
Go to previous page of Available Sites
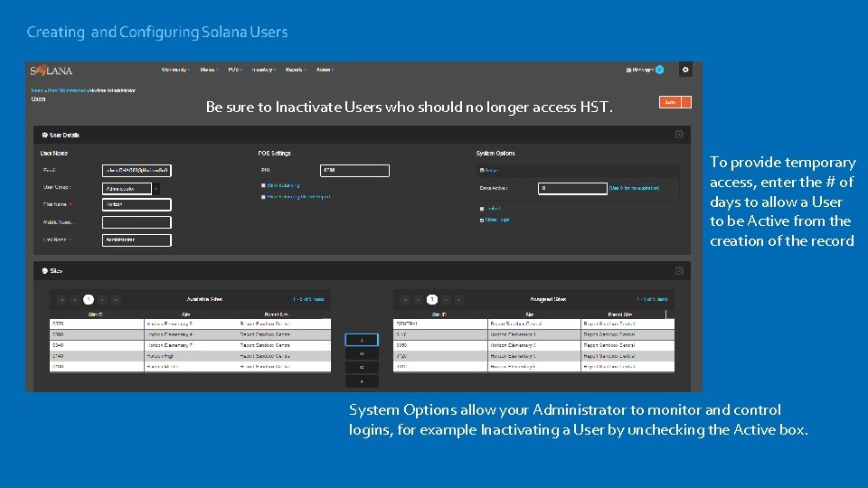coord(75,299)
